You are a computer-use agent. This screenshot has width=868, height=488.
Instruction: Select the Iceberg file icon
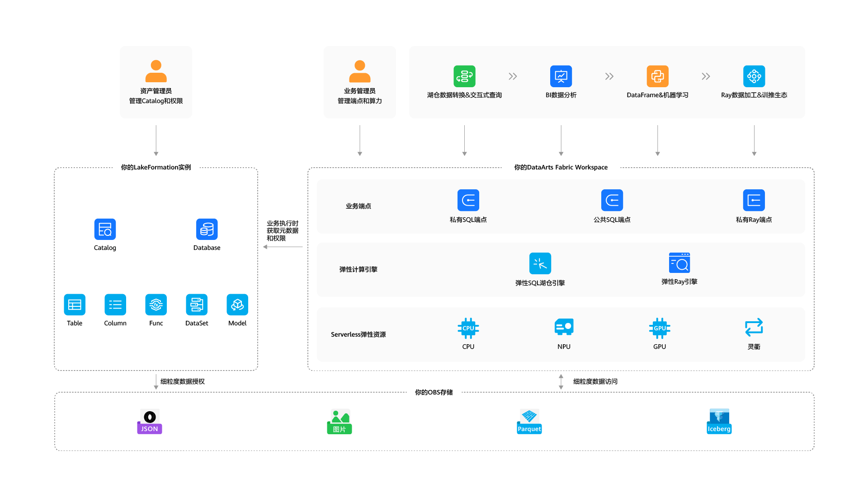[x=719, y=422]
